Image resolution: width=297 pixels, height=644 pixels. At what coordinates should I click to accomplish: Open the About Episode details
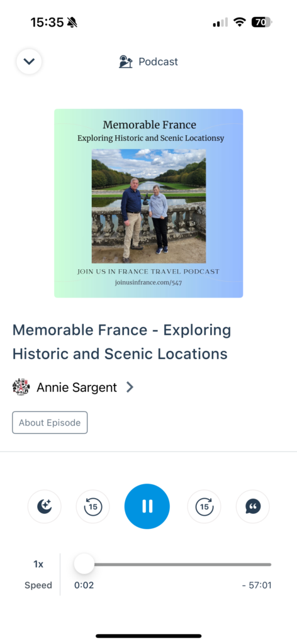(50, 423)
